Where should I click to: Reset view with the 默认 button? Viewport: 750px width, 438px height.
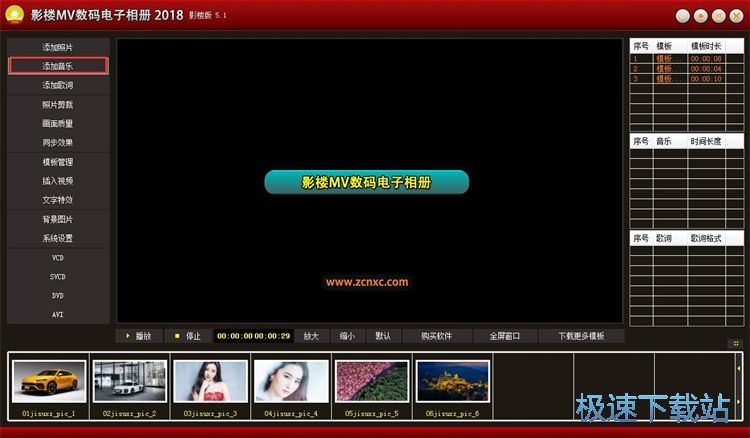click(x=383, y=336)
